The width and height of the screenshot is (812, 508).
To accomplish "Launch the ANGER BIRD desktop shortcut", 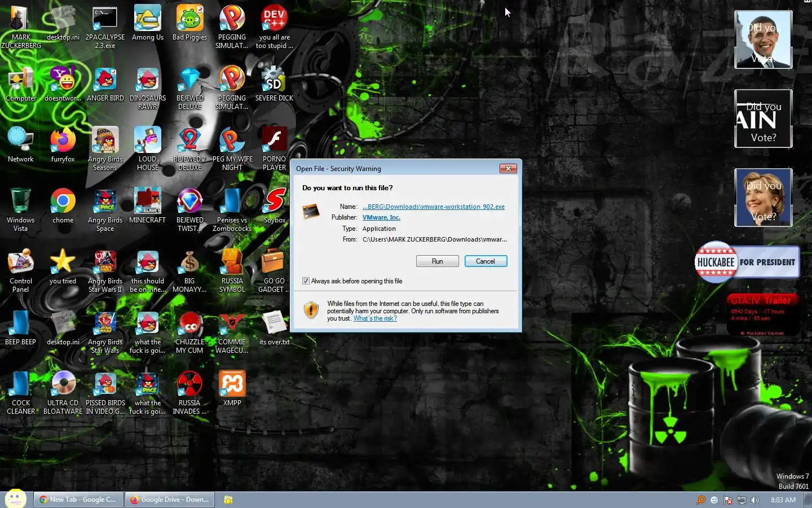I will tap(105, 84).
